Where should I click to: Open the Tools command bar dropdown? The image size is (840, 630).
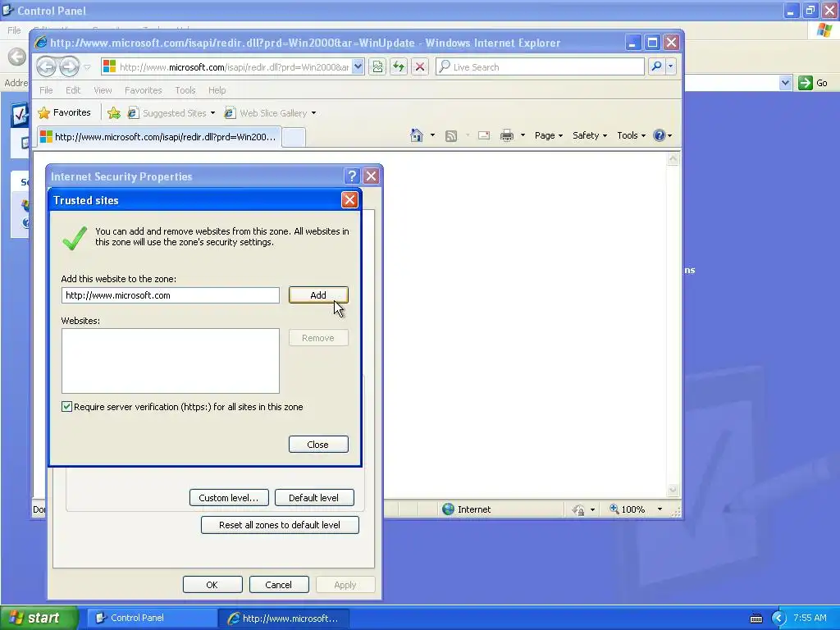coord(631,135)
